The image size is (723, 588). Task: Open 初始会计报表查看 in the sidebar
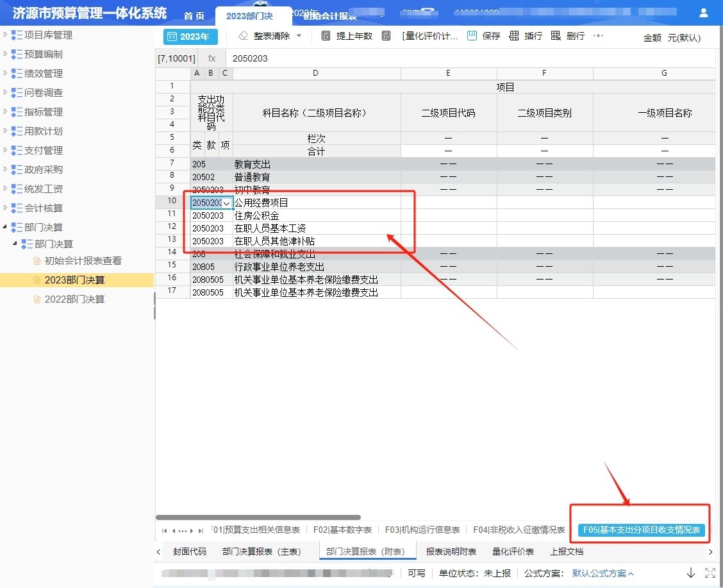click(83, 261)
